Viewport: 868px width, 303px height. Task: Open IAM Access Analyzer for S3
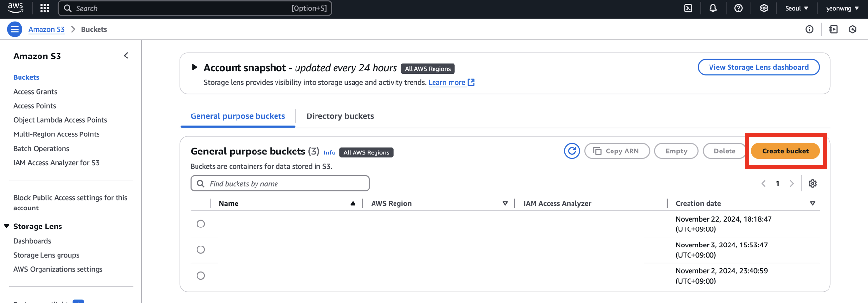(x=56, y=162)
